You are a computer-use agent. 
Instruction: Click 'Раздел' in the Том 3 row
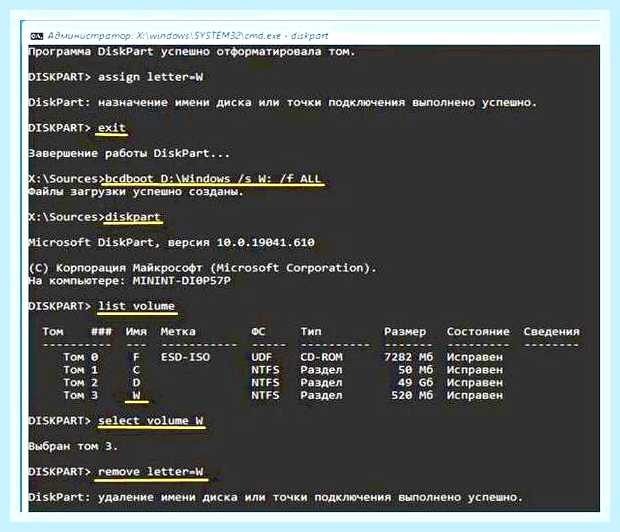321,395
